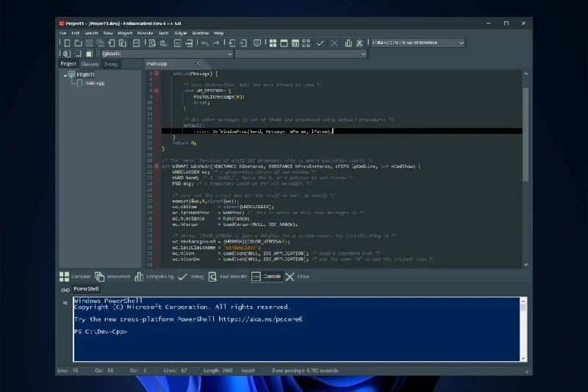Collapse the code fold at line 5

point(157,74)
